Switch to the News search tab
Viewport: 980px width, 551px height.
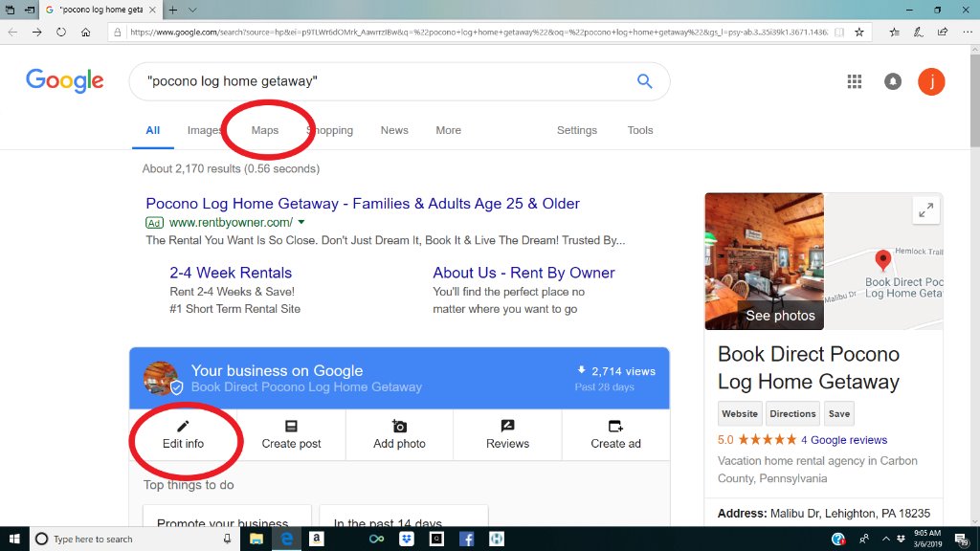394,130
